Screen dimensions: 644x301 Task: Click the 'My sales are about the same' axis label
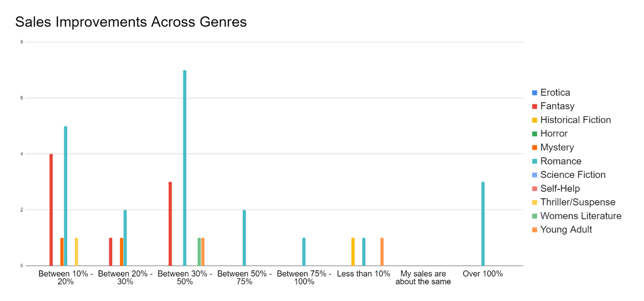[x=423, y=278]
